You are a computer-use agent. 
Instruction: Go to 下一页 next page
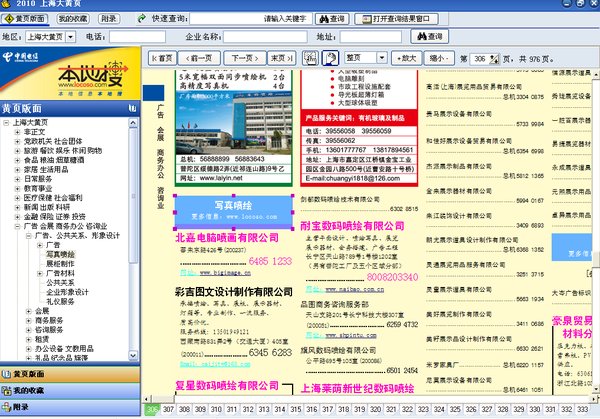245,59
